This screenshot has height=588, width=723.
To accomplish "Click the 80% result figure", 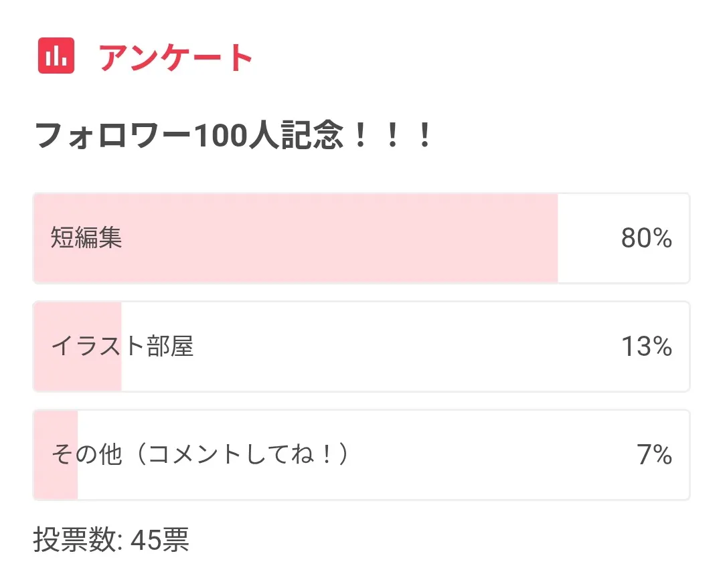I will 646,238.
